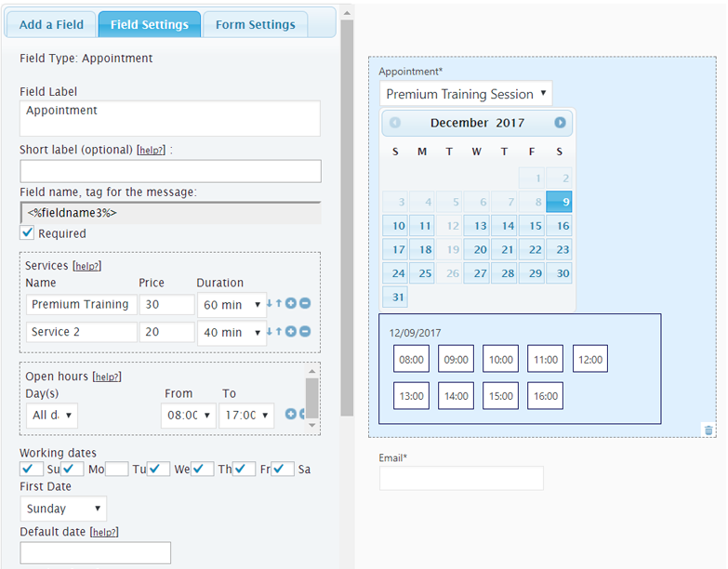Add another open hours row

291,414
